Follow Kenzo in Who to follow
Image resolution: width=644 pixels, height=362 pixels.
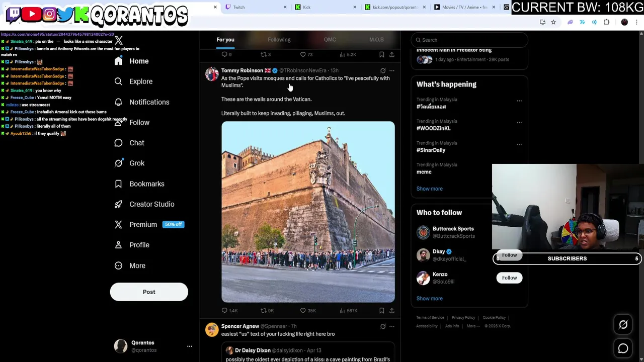point(509,278)
